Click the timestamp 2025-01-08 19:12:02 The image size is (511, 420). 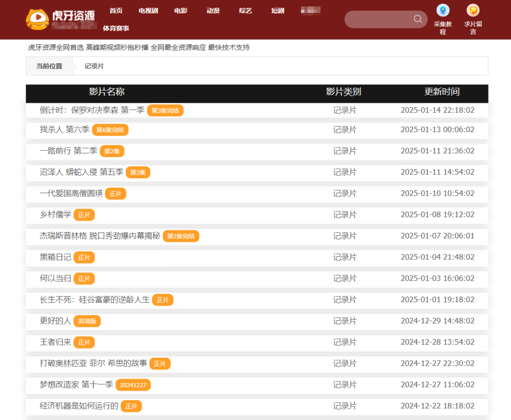438,214
